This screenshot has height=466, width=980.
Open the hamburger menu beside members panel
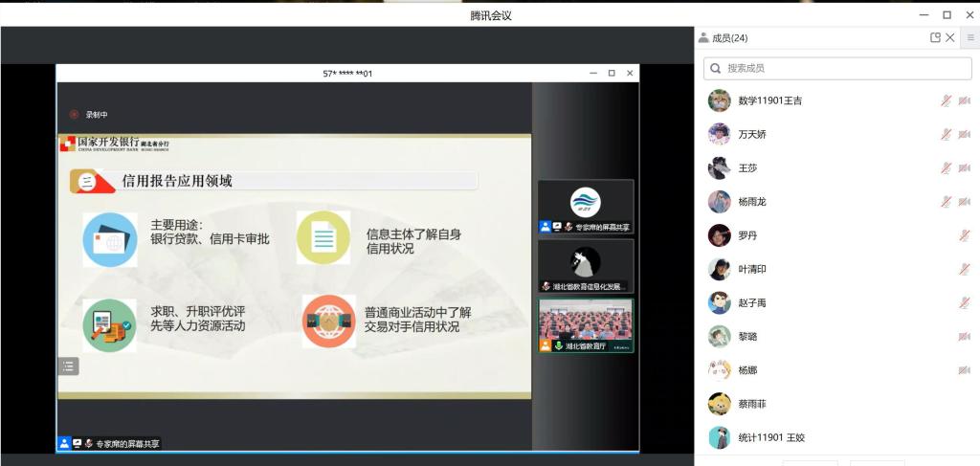pos(969,38)
